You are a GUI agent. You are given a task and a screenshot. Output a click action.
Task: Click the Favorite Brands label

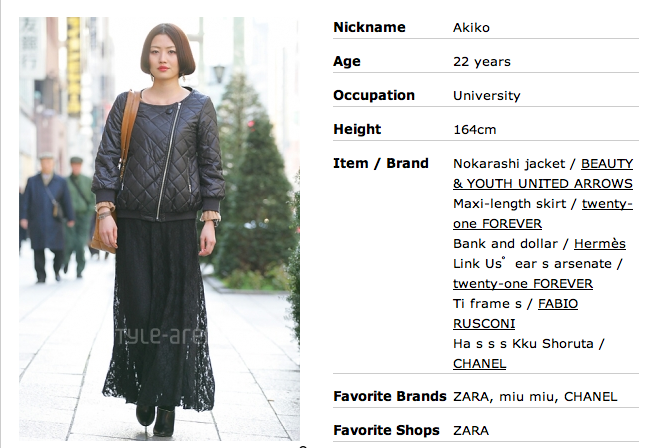[x=390, y=396]
